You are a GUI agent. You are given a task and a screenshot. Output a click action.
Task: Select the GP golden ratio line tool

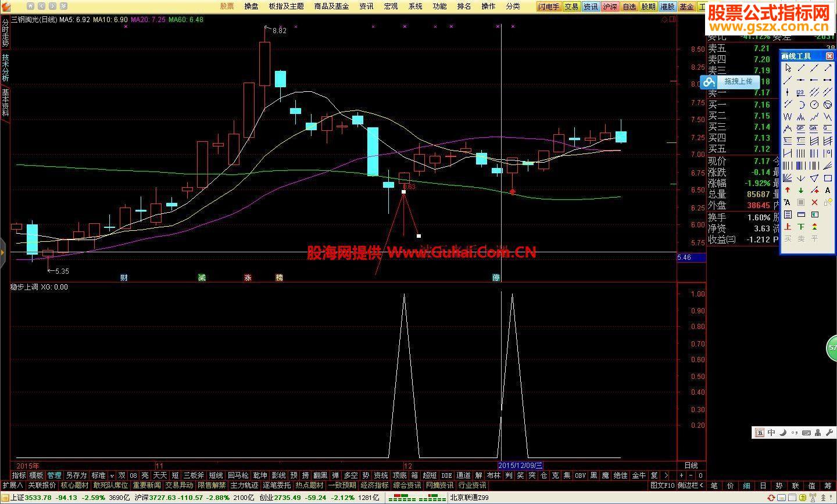point(801,128)
